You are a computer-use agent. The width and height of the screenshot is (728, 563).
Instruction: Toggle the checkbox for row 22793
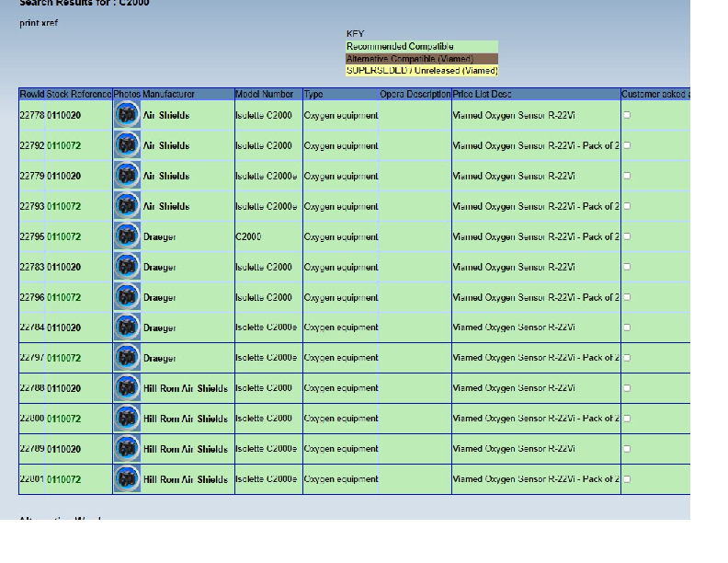(x=627, y=206)
